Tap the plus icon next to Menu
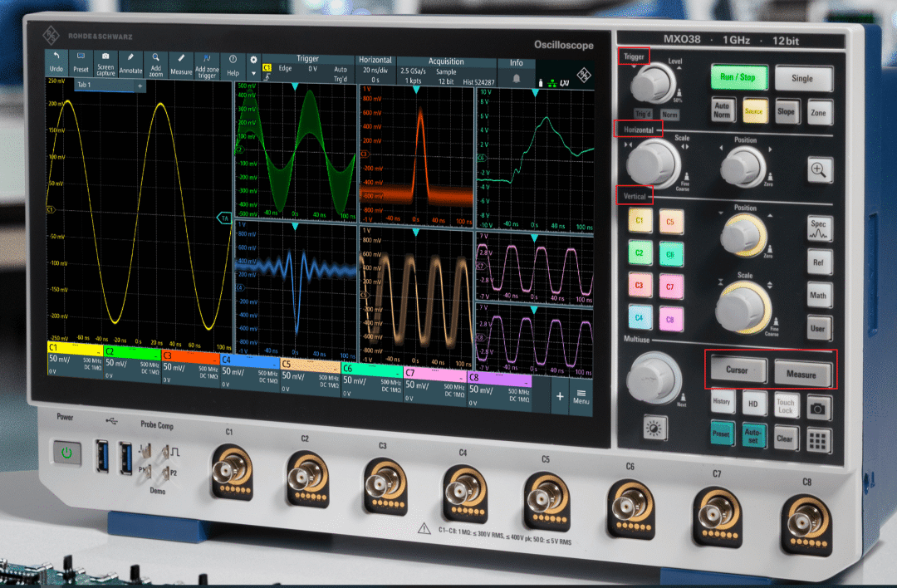 click(560, 396)
